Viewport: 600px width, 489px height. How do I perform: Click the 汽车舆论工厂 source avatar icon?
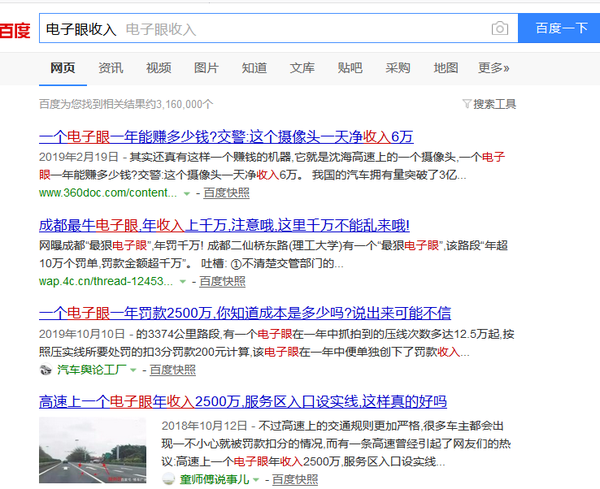[x=45, y=370]
